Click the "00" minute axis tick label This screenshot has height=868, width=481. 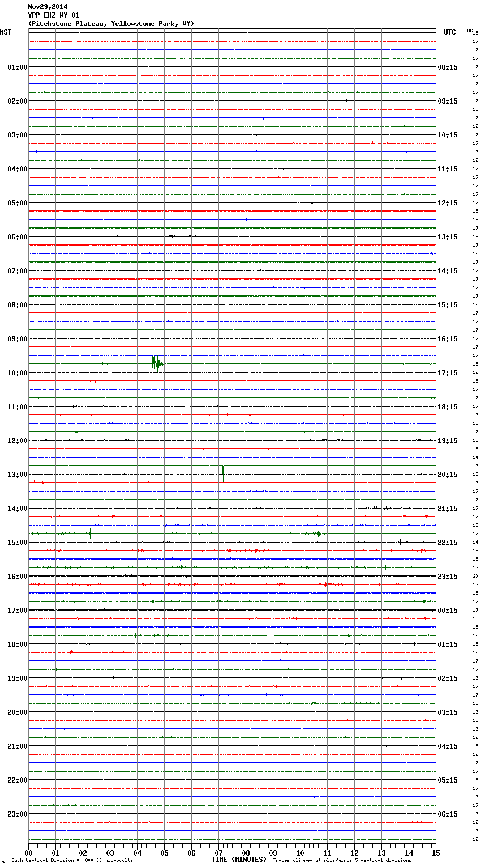[x=28, y=853]
